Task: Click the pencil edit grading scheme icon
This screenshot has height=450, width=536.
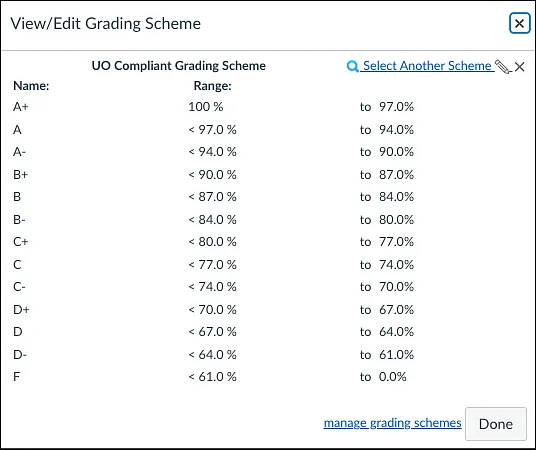Action: [502, 66]
